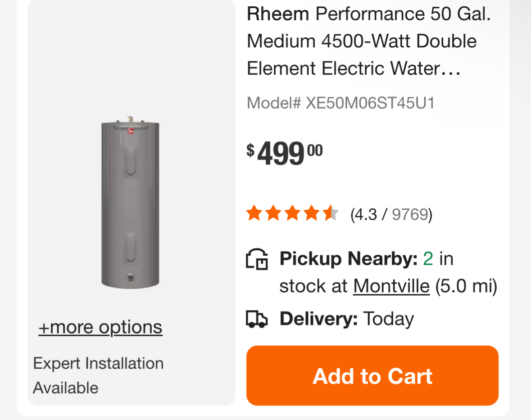Click the Model# XE50M06ST45U1 text
This screenshot has width=531, height=420.
pyautogui.click(x=340, y=103)
